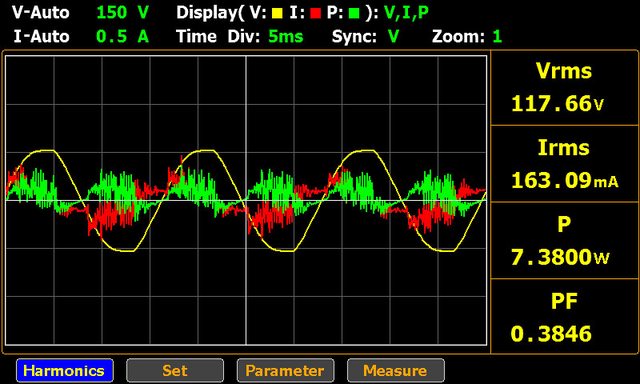Open the Harmonics view
The width and height of the screenshot is (640, 384).
64,370
